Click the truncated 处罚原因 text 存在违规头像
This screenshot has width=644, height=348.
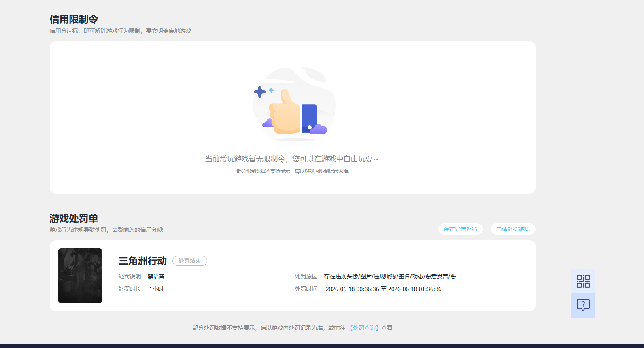392,276
